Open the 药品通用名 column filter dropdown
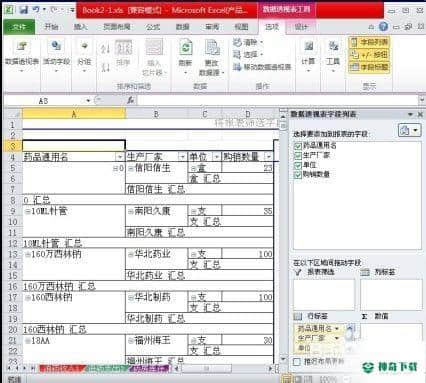This screenshot has width=426, height=383. pyautogui.click(x=120, y=157)
